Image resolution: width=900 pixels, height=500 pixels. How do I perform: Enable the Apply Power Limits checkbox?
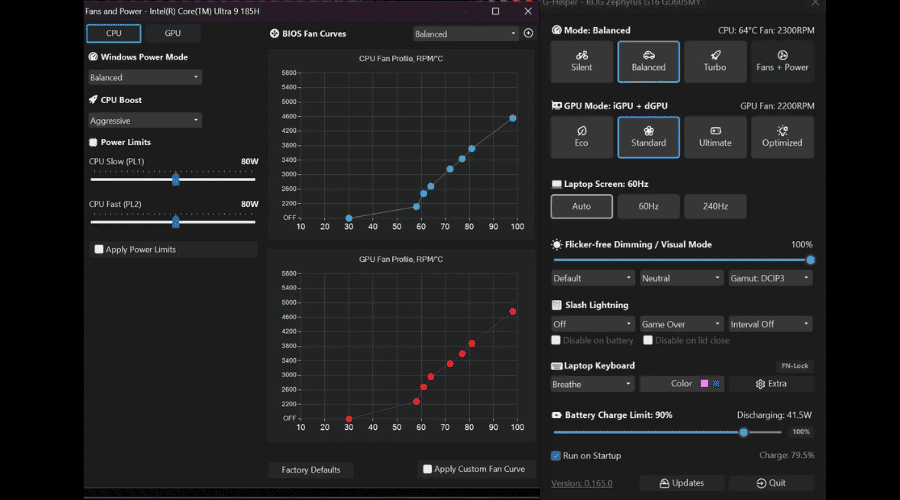99,249
